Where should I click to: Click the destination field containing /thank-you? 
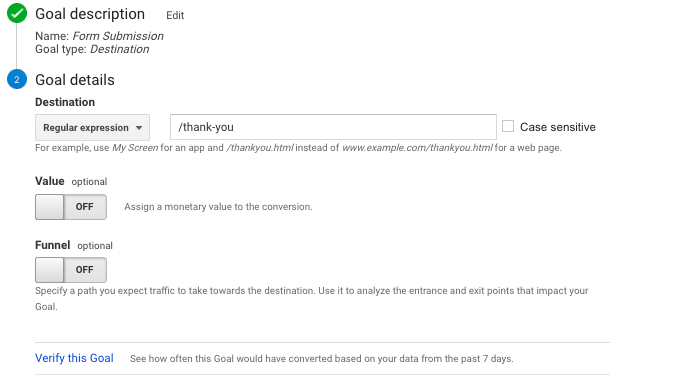333,127
